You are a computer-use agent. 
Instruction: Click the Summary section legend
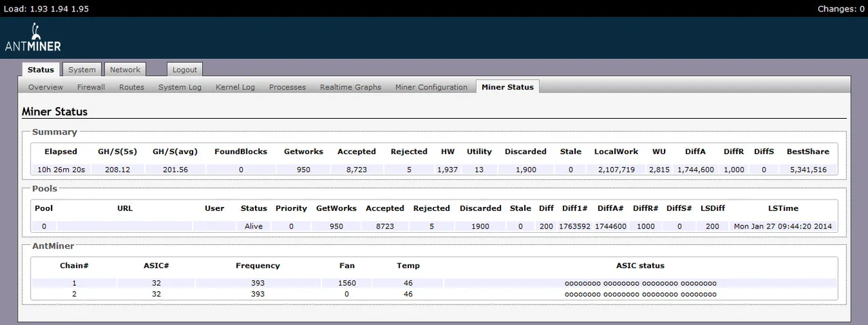pyautogui.click(x=54, y=132)
